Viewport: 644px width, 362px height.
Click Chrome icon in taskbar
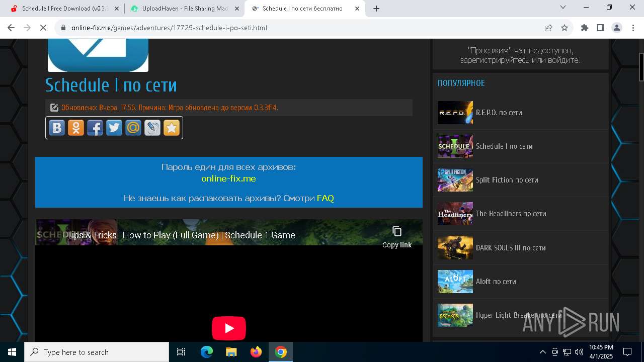point(281,352)
